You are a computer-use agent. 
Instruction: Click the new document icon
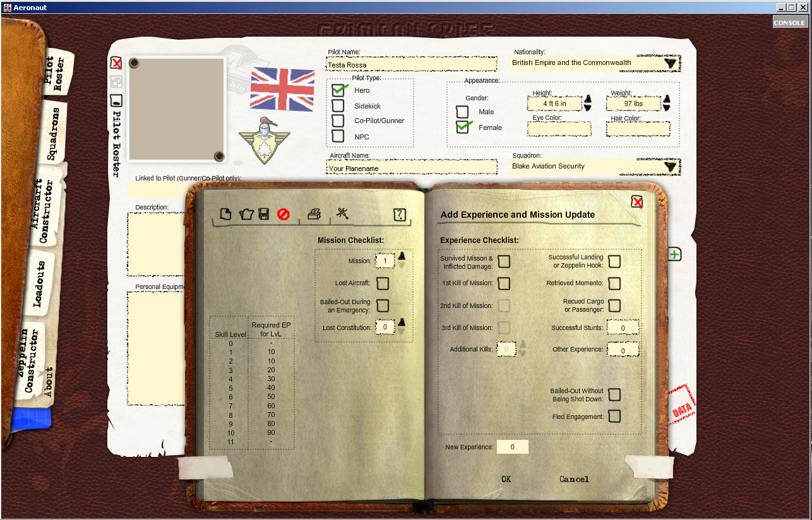tap(225, 215)
